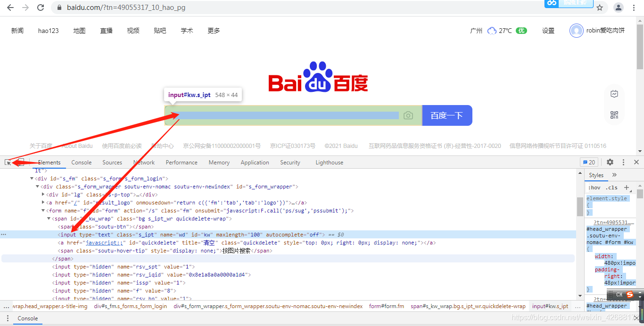Click the CH language indicator

[x=619, y=294]
